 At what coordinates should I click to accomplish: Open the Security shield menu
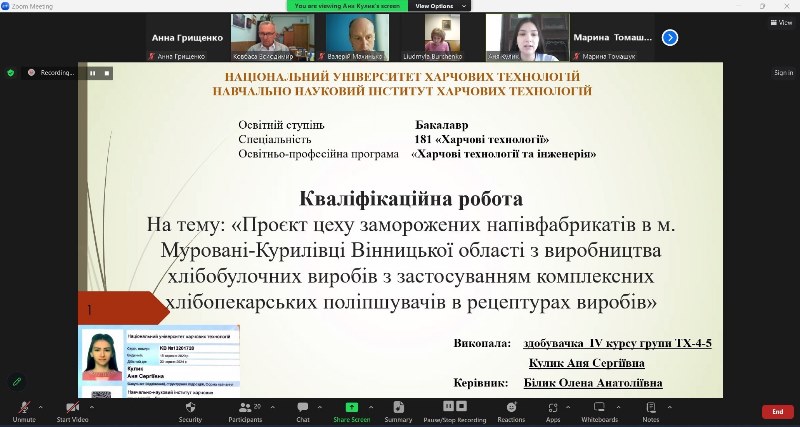190,411
